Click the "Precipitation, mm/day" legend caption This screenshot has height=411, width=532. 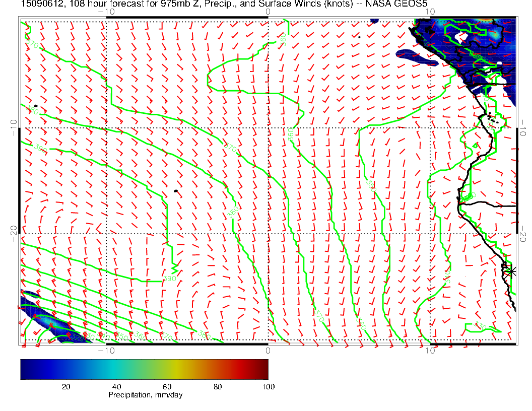coord(145,395)
